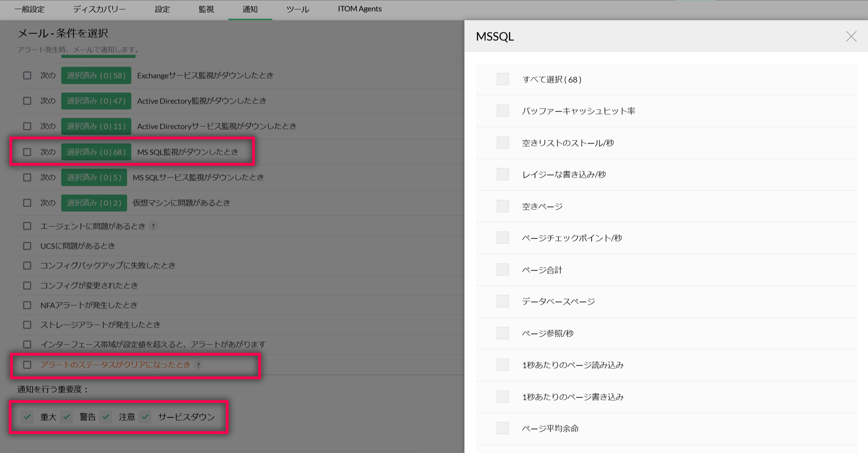Enable the buffer cache hit rate checkbox
868x453 pixels.
503,111
